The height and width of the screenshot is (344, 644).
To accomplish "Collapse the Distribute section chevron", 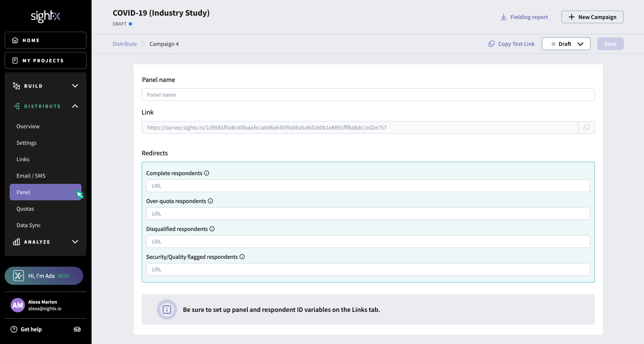I will 75,106.
